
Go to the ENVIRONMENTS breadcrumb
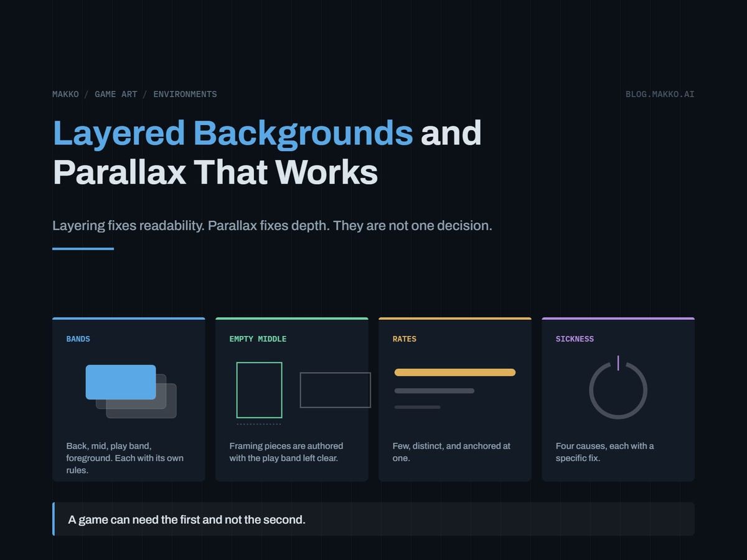185,95
